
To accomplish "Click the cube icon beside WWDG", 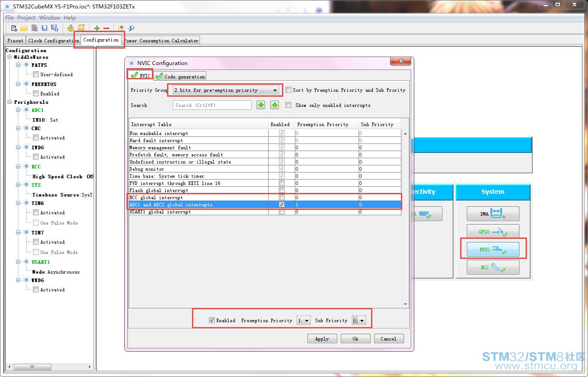I will [x=26, y=280].
